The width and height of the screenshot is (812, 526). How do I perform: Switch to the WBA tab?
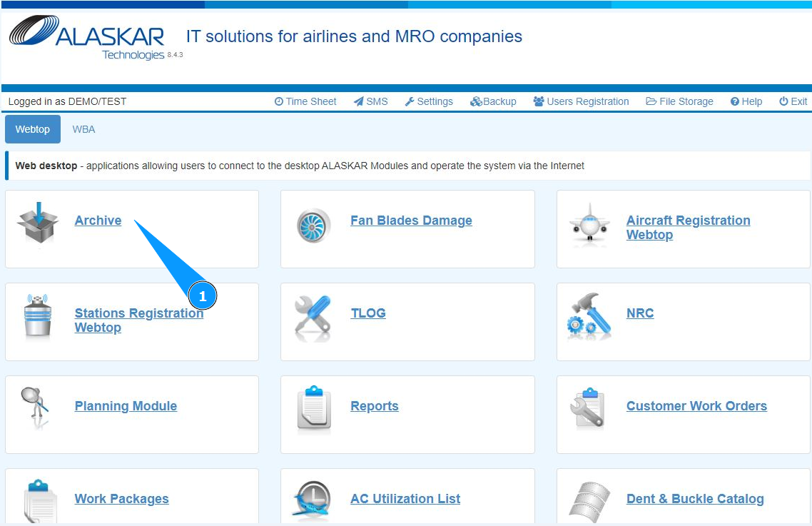click(x=84, y=129)
